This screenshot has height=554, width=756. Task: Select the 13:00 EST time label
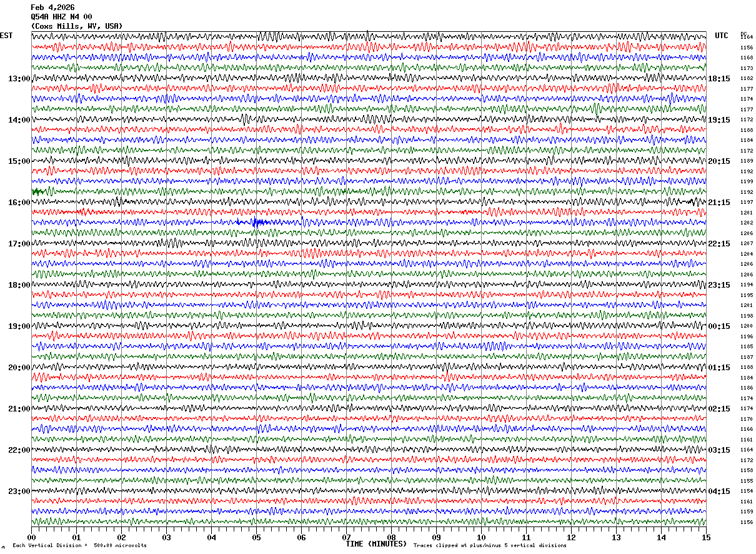(x=19, y=79)
